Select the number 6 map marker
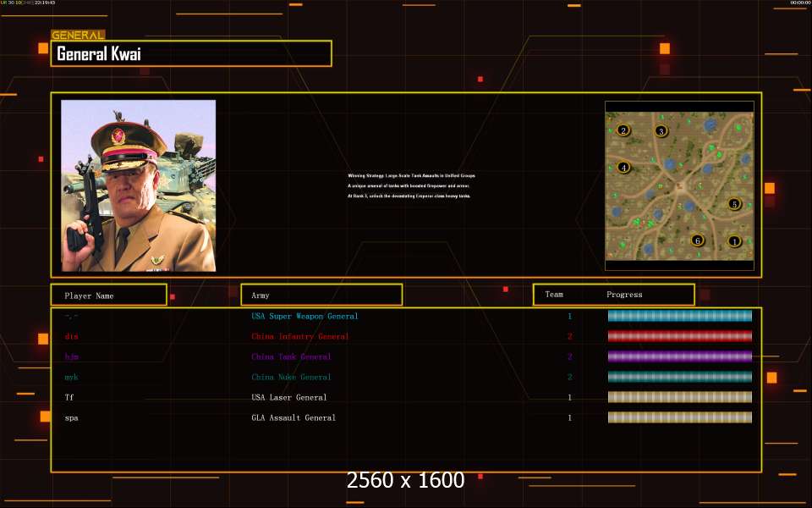Image resolution: width=812 pixels, height=508 pixels. click(697, 240)
